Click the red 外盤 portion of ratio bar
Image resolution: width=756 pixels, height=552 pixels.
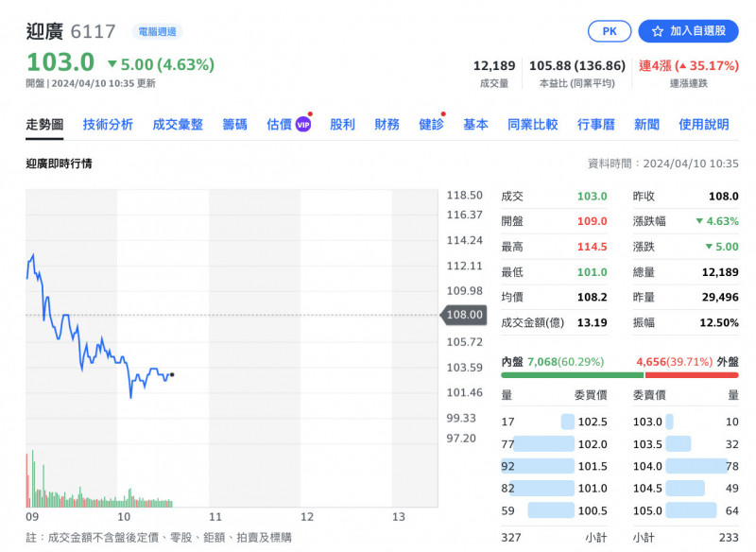coord(692,375)
